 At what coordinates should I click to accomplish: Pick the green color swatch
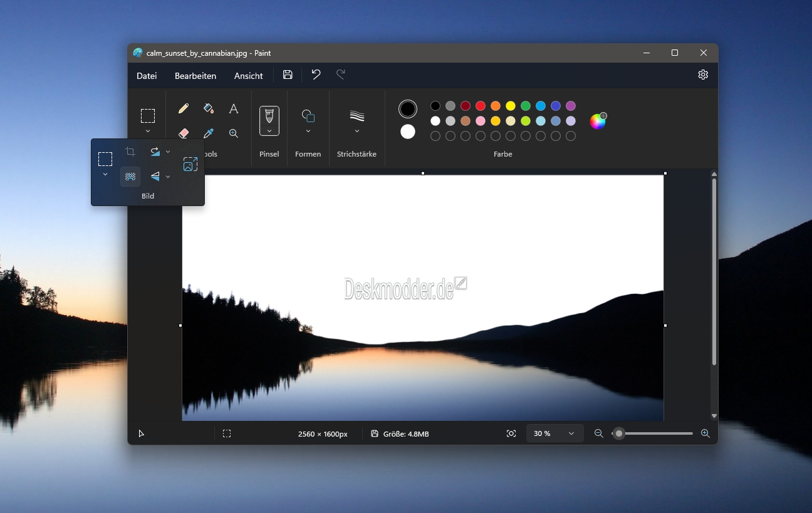[526, 106]
